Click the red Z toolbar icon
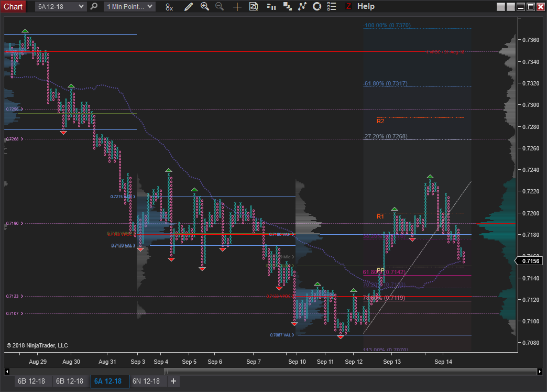 pyautogui.click(x=348, y=6)
